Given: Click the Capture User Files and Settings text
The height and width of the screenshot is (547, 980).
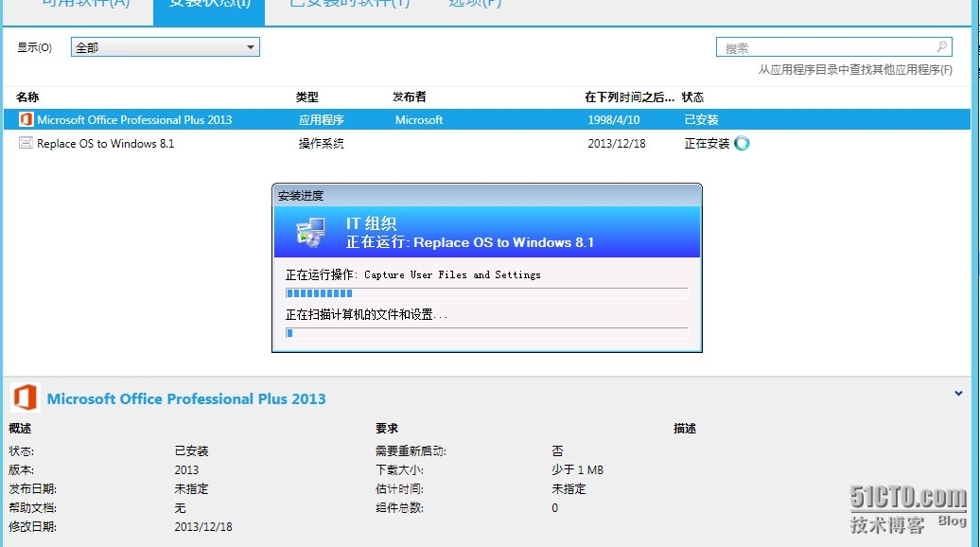Looking at the screenshot, I should [452, 274].
